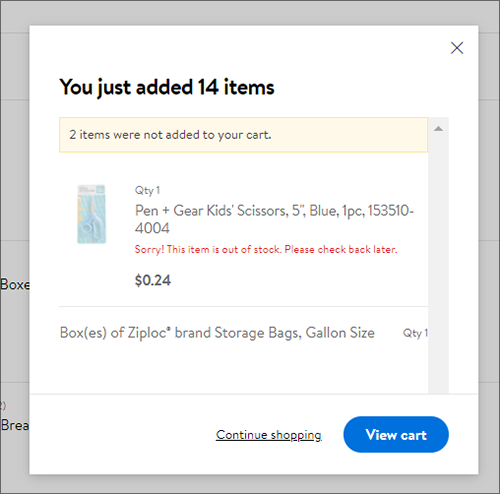Click the dimmed overlay right of the dialog
Screen dimensions: 500x494
coord(489,250)
